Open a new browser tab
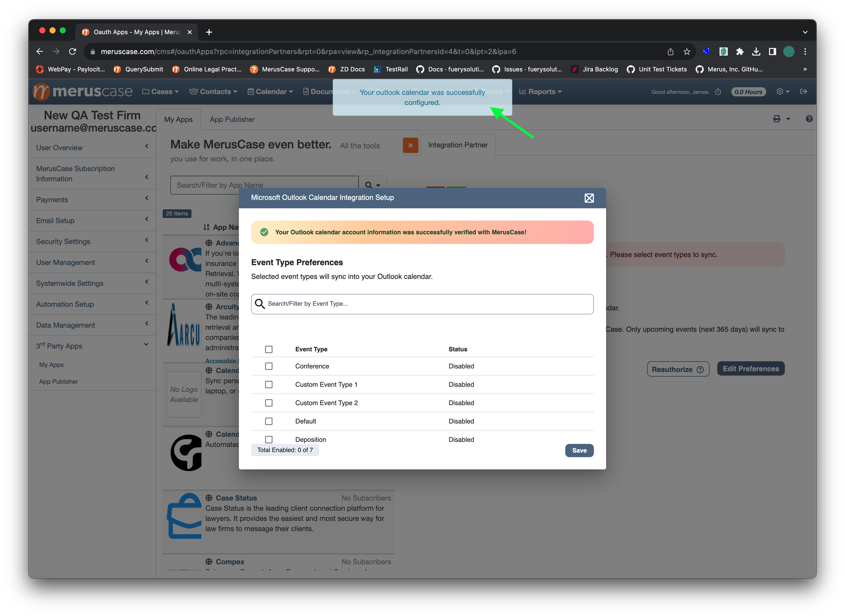845x616 pixels. (209, 32)
